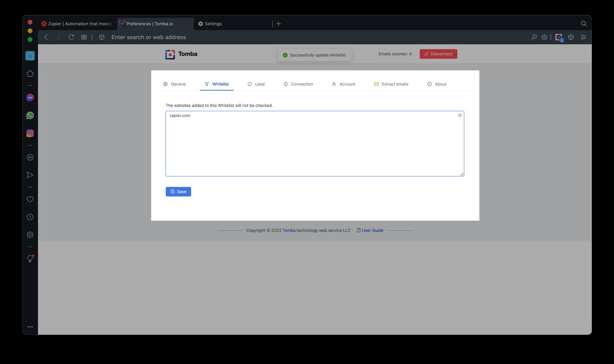This screenshot has height=364, width=614.
Task: Open the Tomba extension icon in toolbar
Action: (x=559, y=37)
